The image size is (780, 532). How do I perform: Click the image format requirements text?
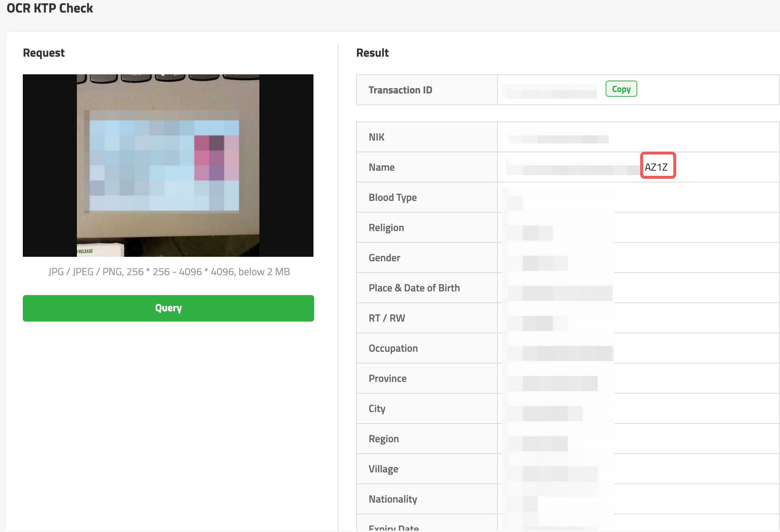tap(169, 272)
